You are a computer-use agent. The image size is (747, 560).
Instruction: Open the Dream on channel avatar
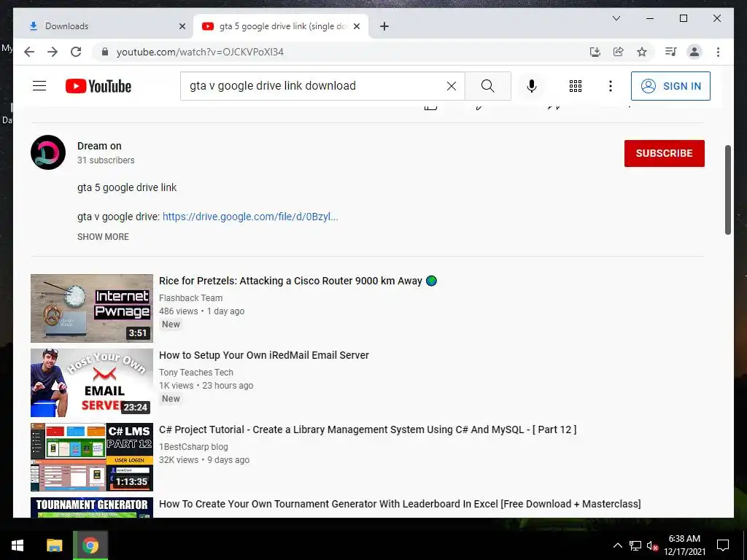48,152
